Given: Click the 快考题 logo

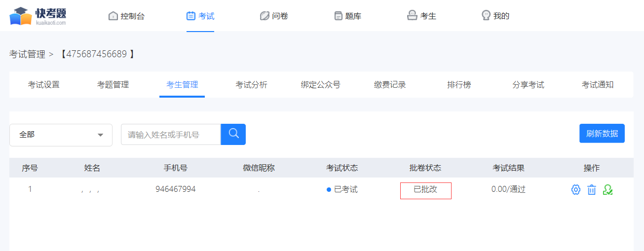Looking at the screenshot, I should [x=38, y=16].
